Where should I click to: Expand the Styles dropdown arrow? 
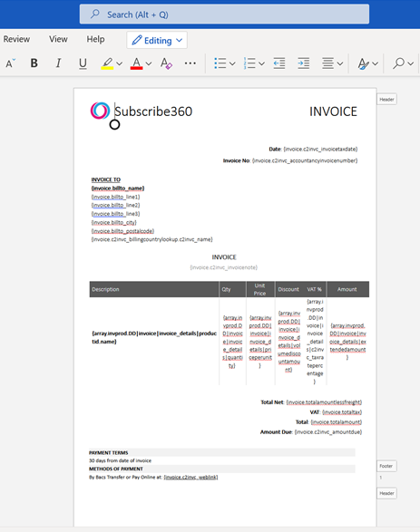(375, 63)
